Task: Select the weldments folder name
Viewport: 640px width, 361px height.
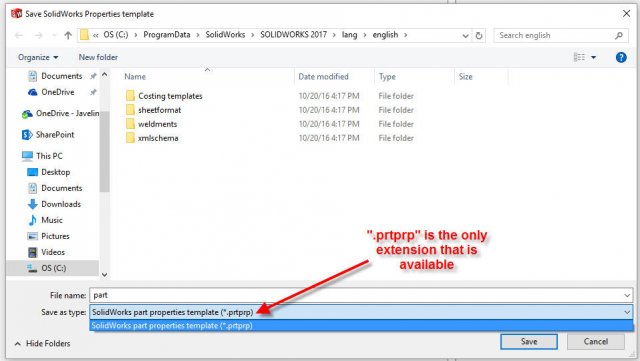Action: pyautogui.click(x=158, y=124)
